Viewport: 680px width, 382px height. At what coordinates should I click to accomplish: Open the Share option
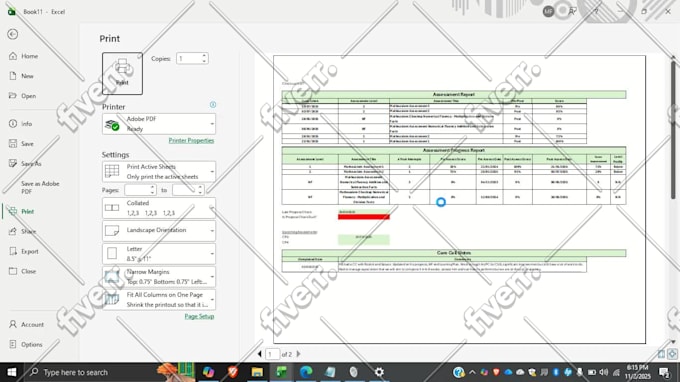[x=23, y=231]
